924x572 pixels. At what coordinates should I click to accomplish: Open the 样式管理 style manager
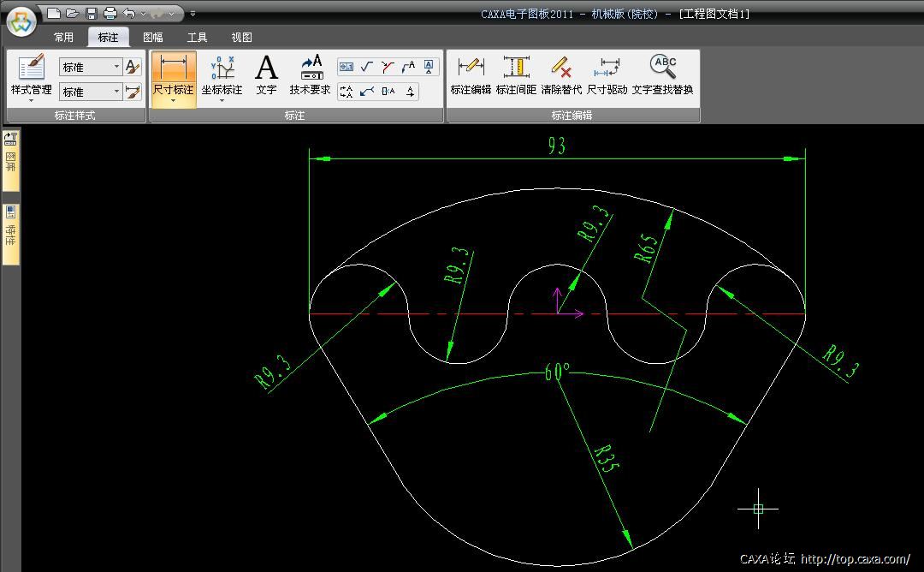point(31,75)
